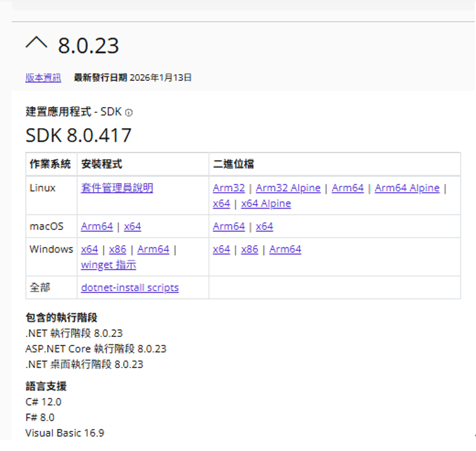Click .NET 執行階段 8.0.23 text
The height and width of the screenshot is (451, 476).
point(74,334)
